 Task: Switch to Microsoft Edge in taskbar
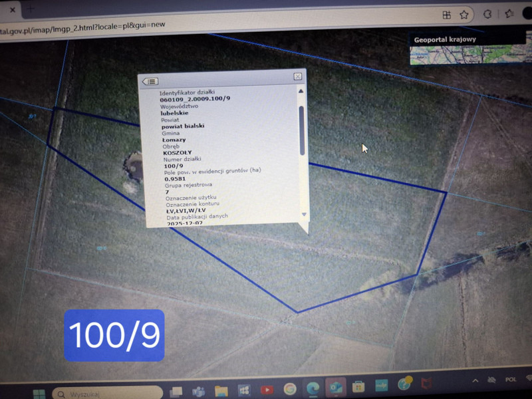[x=313, y=388]
